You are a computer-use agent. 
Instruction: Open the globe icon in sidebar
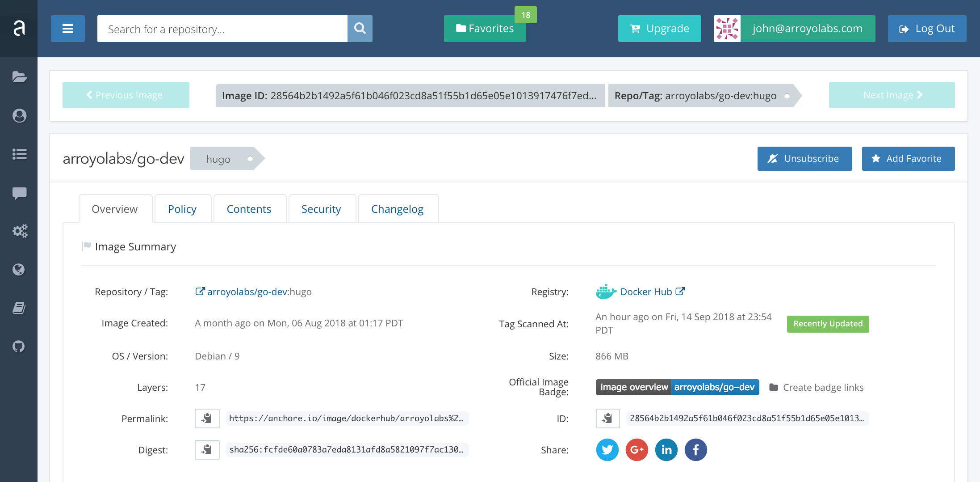coord(19,270)
